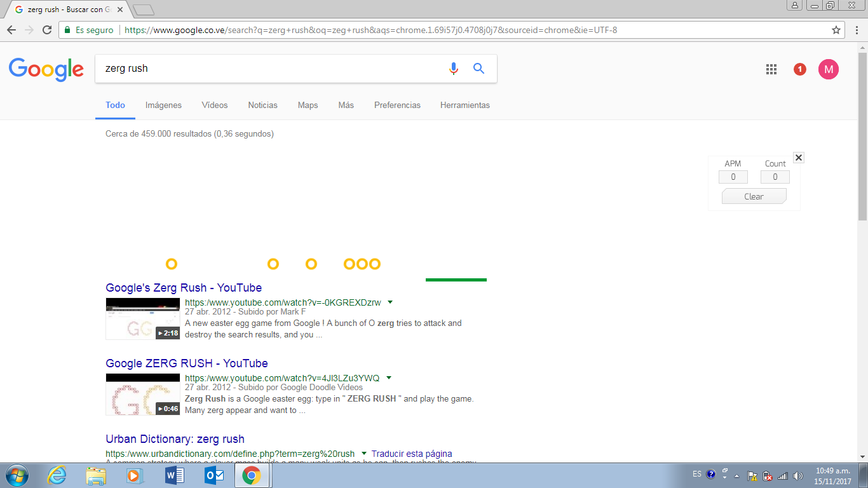Select the Todo results tab
This screenshot has height=488, width=868.
click(x=115, y=105)
